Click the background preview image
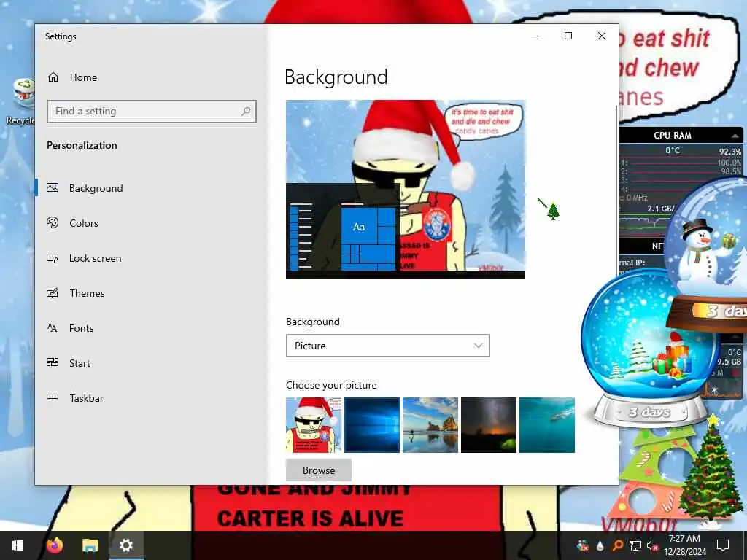The height and width of the screenshot is (560, 747). (406, 190)
